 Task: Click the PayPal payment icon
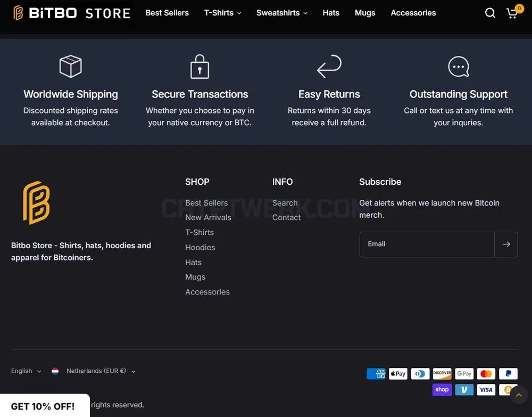coord(508,374)
